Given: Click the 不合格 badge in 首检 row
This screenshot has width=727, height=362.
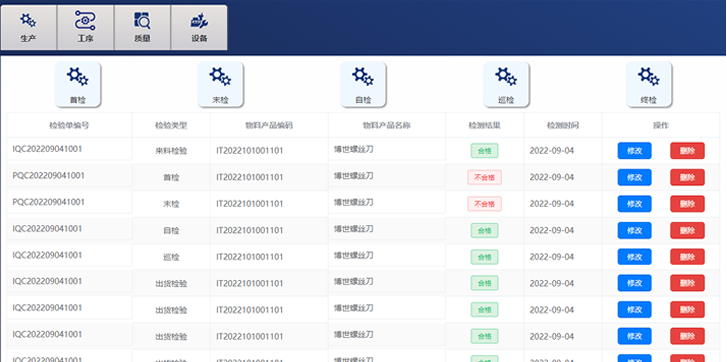Looking at the screenshot, I should [x=485, y=177].
